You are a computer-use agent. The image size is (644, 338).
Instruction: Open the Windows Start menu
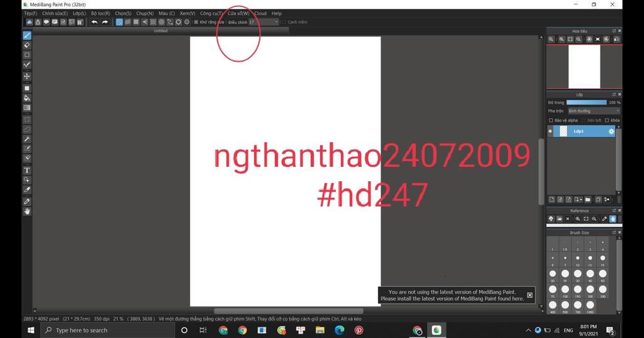tap(31, 330)
